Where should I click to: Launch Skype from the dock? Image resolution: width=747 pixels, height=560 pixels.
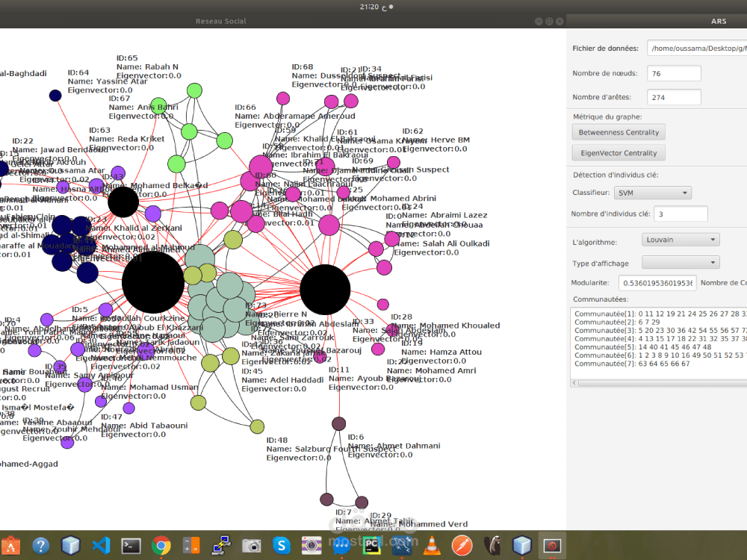281,545
